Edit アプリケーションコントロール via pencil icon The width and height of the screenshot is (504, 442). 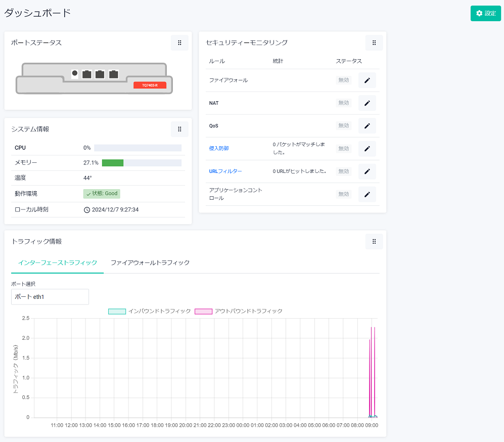367,194
